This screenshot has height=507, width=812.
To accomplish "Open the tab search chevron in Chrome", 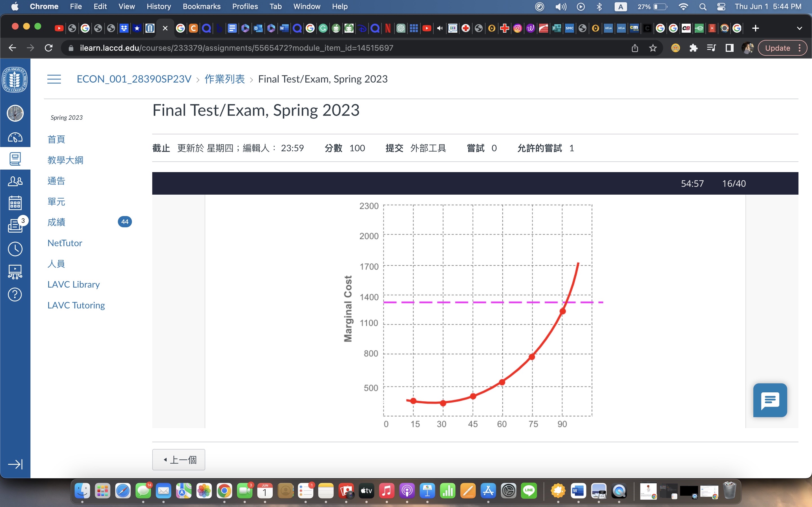I will (x=800, y=28).
